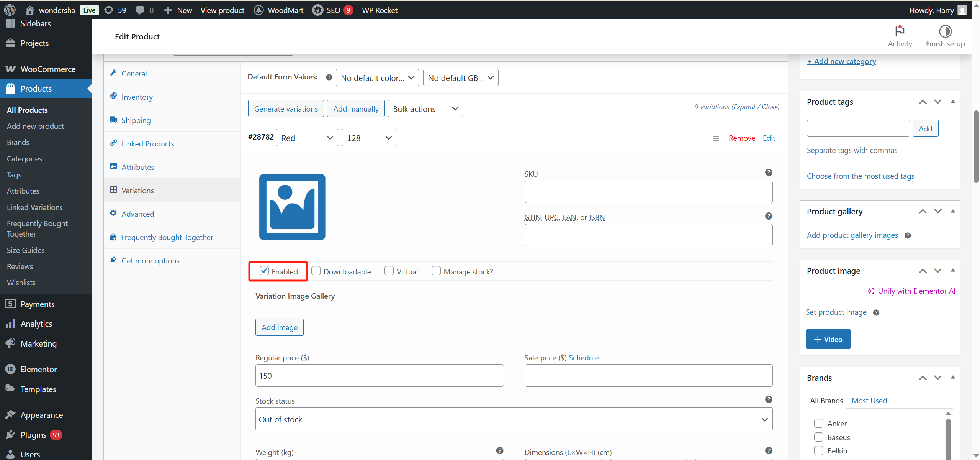Open the Bulk actions dropdown
The width and height of the screenshot is (980, 460).
click(425, 109)
